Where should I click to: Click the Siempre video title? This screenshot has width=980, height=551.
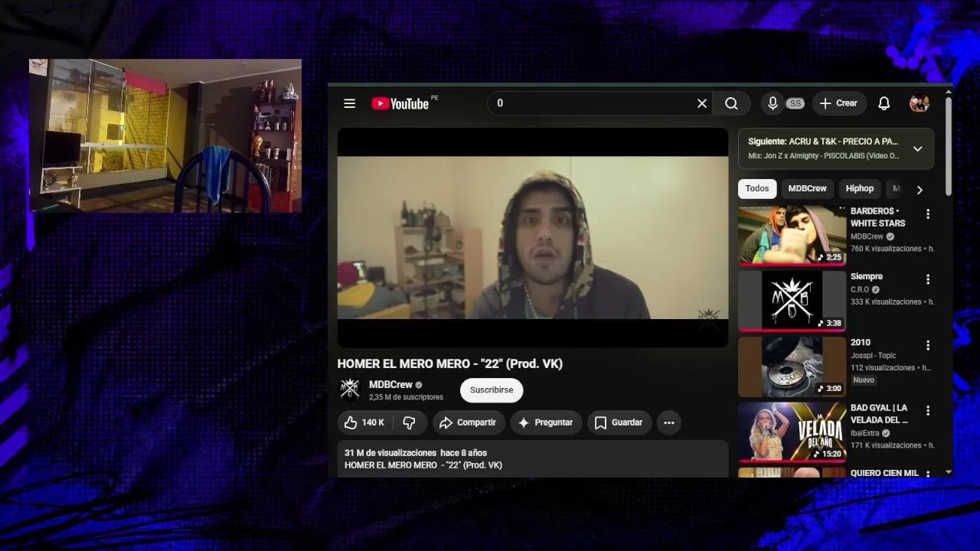(x=867, y=276)
